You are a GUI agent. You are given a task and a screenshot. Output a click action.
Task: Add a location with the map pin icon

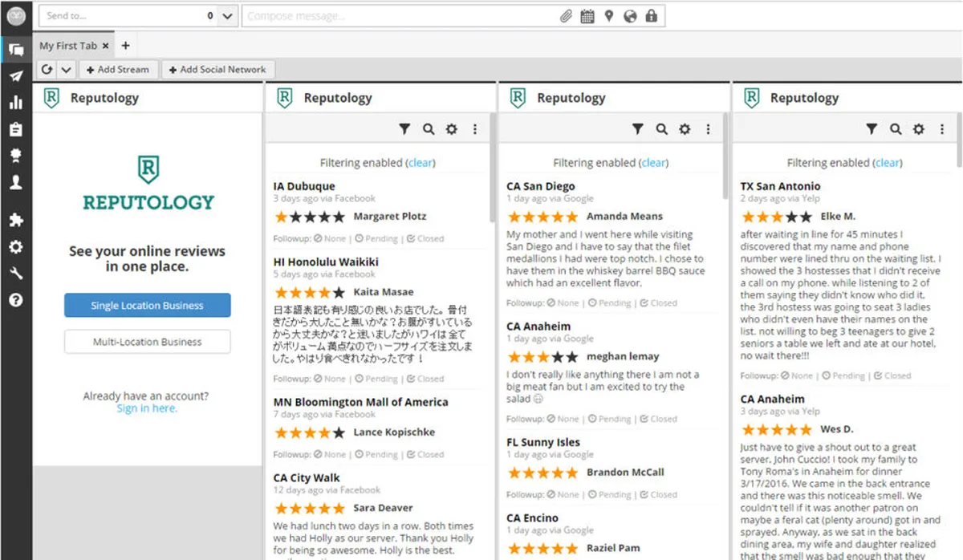[x=608, y=16]
